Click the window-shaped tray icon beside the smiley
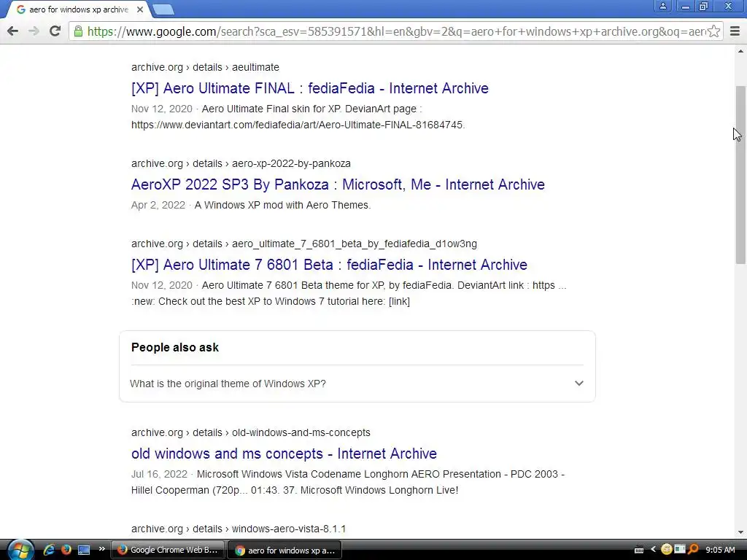747x560 pixels. tap(680, 550)
